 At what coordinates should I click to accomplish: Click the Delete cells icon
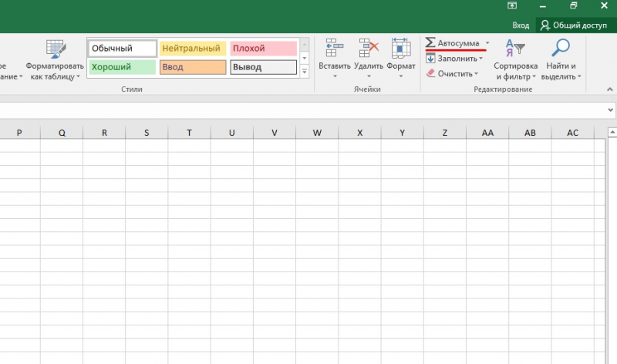(369, 48)
